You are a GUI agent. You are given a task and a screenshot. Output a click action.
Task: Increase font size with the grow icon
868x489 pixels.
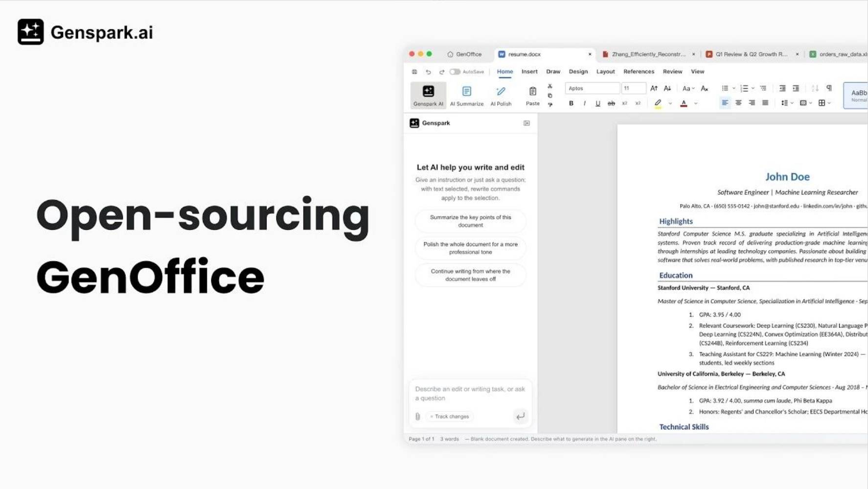[654, 89]
